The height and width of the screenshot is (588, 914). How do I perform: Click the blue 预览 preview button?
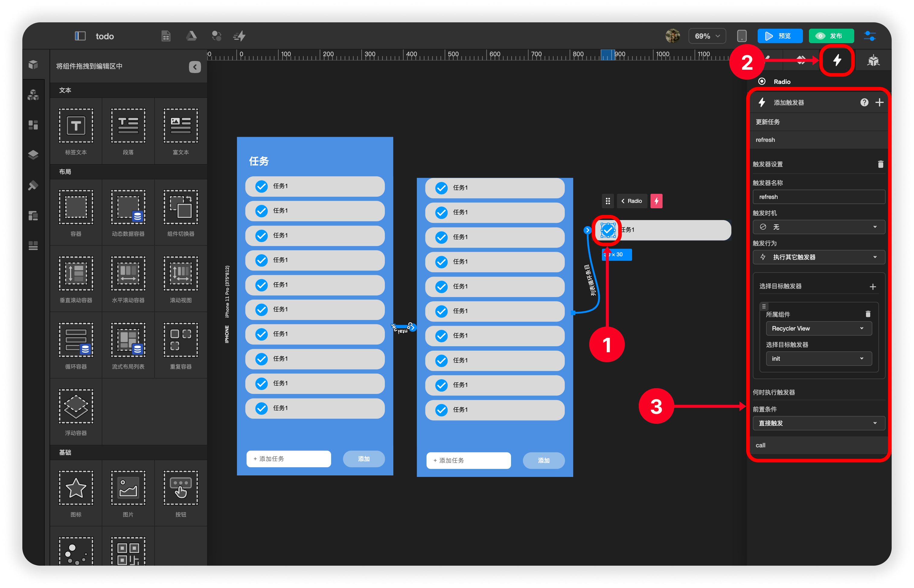coord(780,36)
